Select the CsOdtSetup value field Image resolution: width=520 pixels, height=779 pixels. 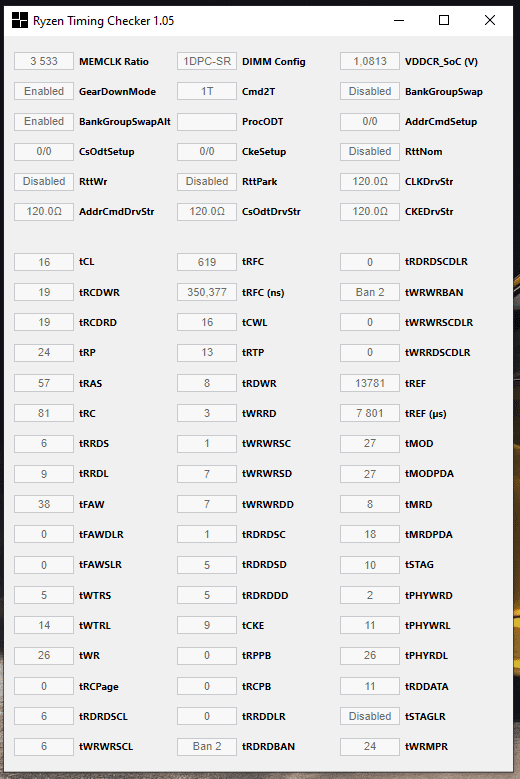[44, 152]
